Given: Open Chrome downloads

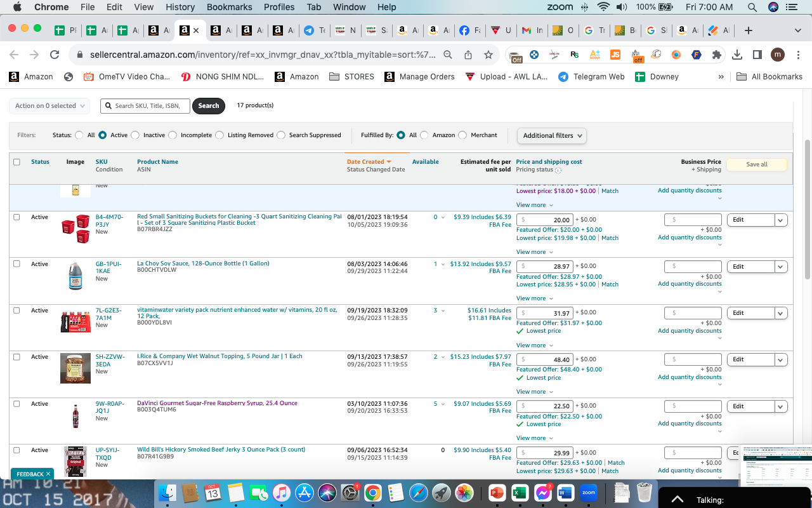Looking at the screenshot, I should pos(737,55).
